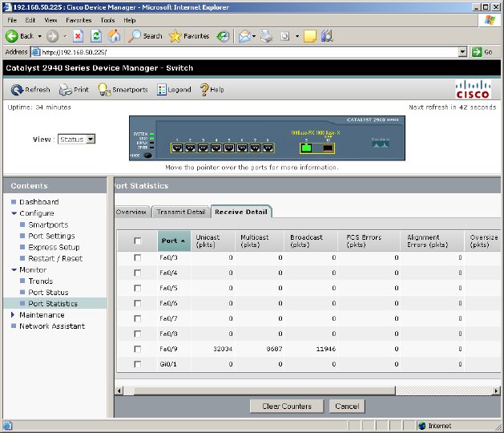Click the scrollbar left arrow
The height and width of the screenshot is (433, 504).
[119, 391]
